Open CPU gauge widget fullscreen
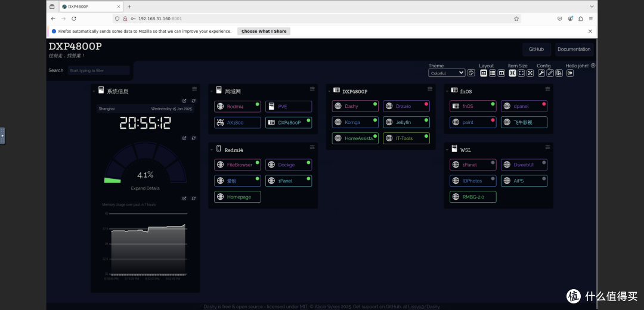 pyautogui.click(x=184, y=138)
